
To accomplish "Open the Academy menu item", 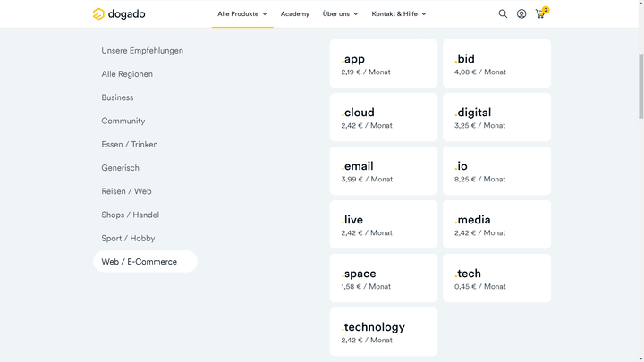I will (x=294, y=13).
